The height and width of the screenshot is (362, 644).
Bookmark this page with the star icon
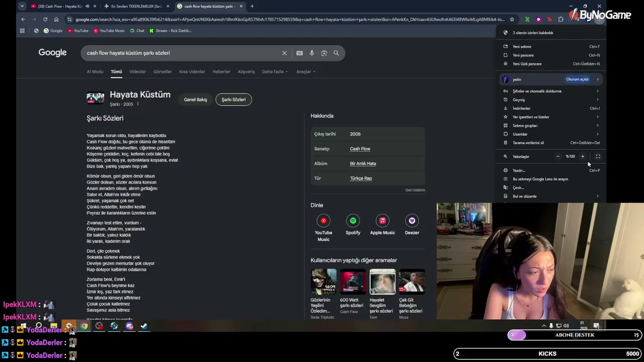[512, 19]
